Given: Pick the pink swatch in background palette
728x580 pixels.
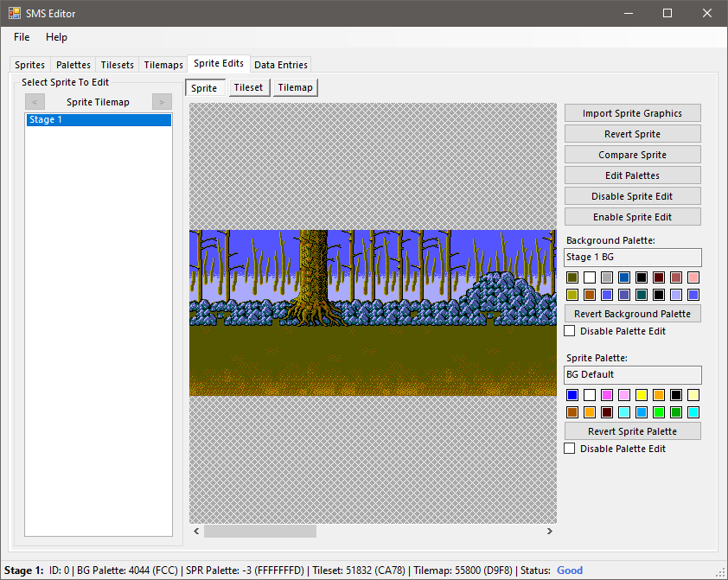Looking at the screenshot, I should point(693,277).
